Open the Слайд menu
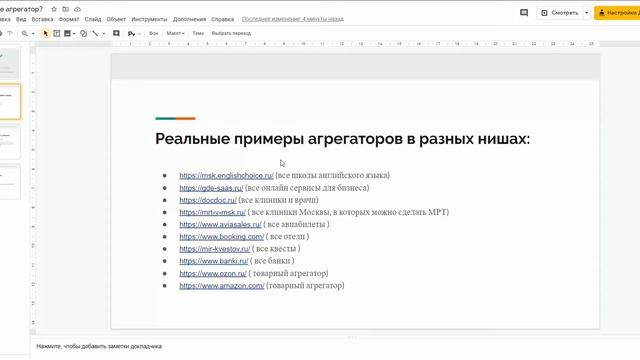The height and width of the screenshot is (360, 640). (93, 19)
